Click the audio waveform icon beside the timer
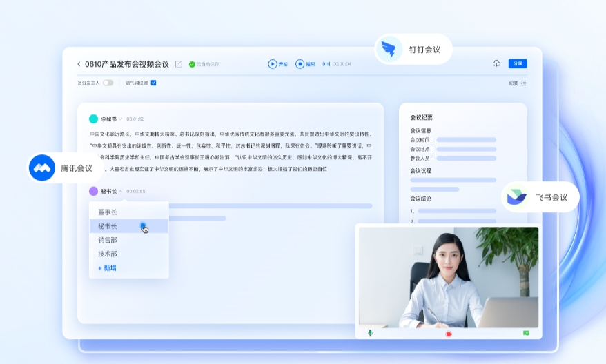This screenshot has width=606, height=364. coord(326,64)
